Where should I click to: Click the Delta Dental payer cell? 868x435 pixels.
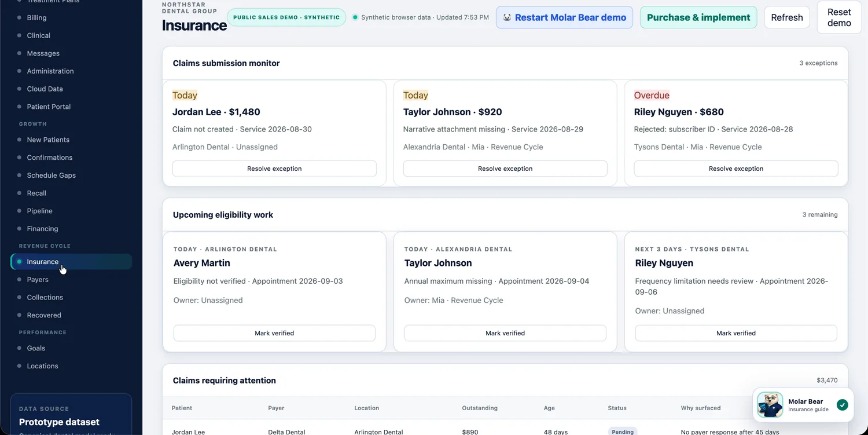pos(285,432)
